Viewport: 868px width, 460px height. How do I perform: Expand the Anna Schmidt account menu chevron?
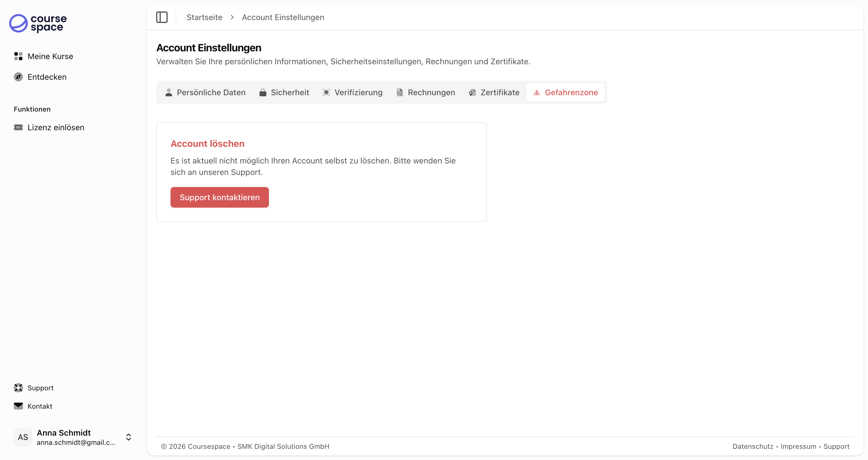tap(128, 437)
